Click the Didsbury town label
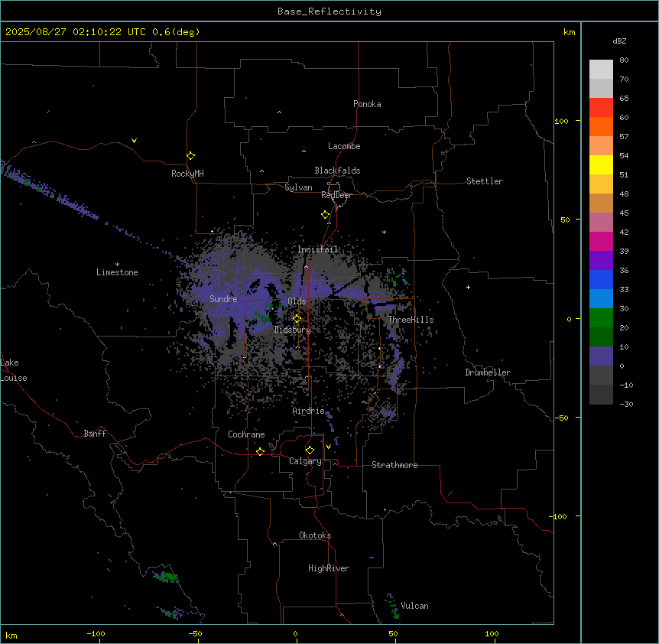659x644 pixels. coord(293,330)
